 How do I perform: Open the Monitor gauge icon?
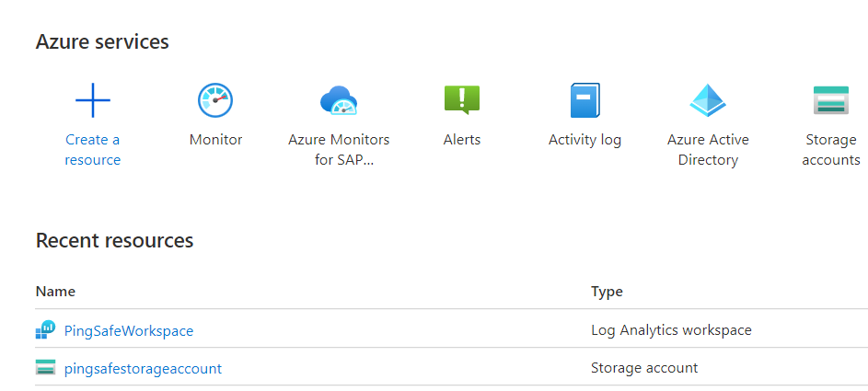pyautogui.click(x=215, y=100)
